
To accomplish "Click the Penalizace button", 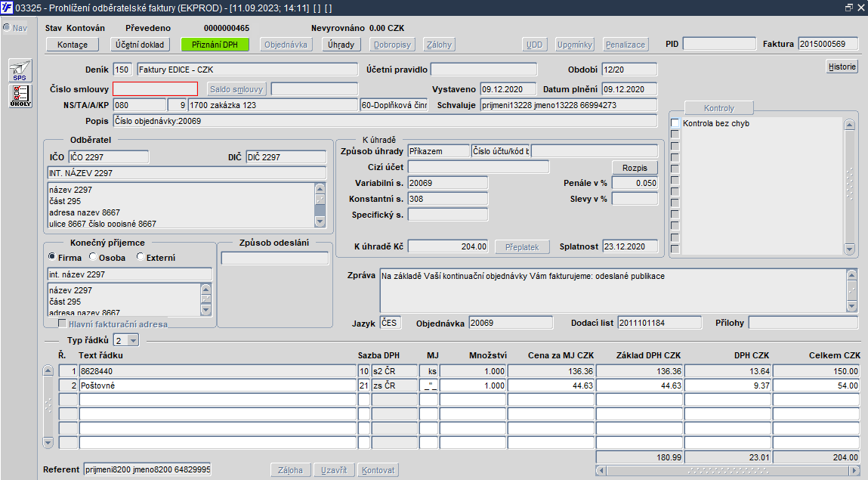I will (626, 45).
